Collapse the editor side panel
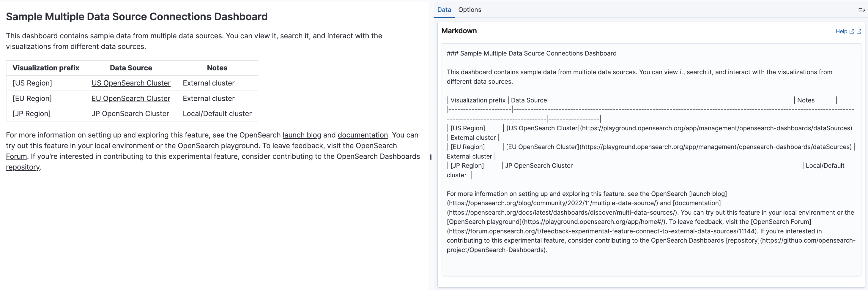 pos(860,10)
